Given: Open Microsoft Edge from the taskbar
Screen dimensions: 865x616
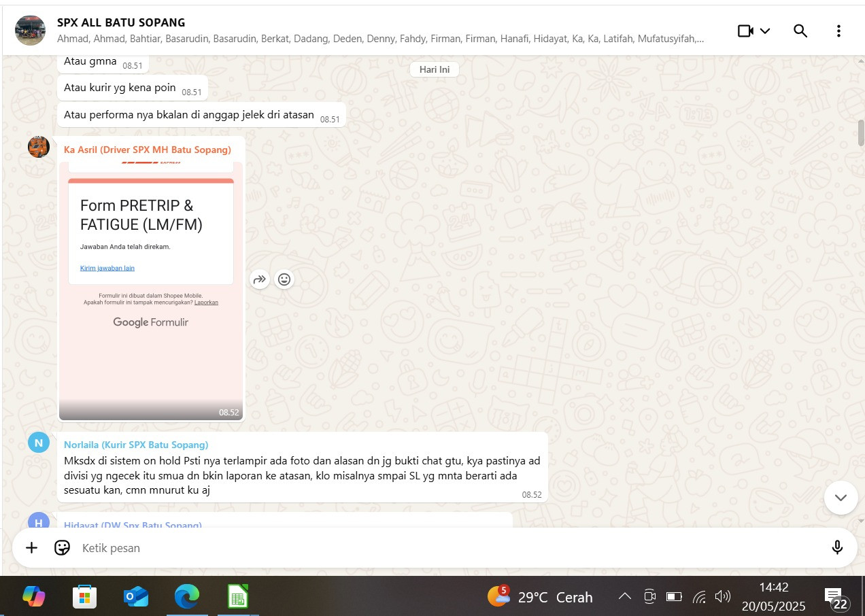Looking at the screenshot, I should coord(186,596).
